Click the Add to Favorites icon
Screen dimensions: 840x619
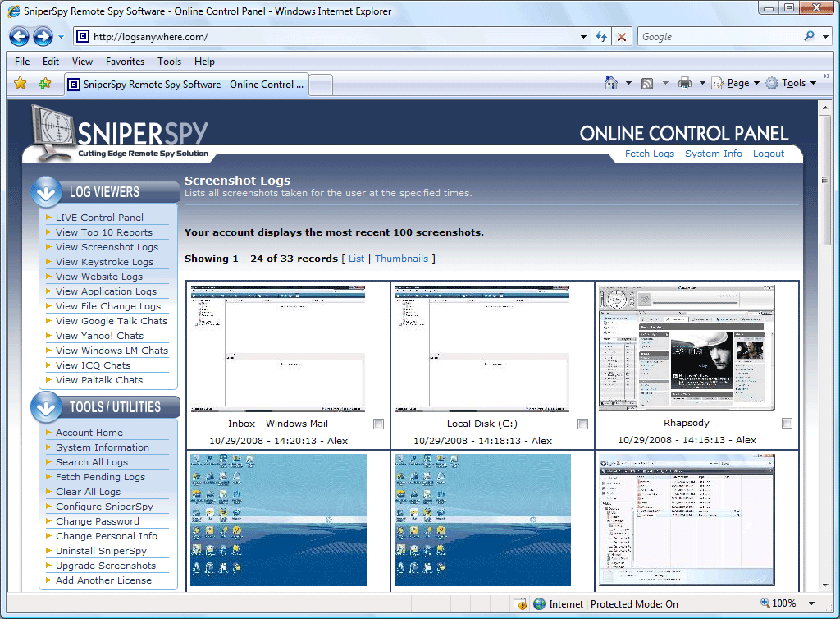point(45,84)
